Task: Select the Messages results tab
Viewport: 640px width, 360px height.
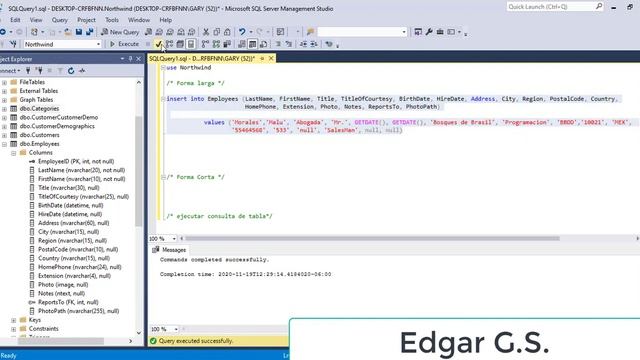Action: click(x=170, y=250)
